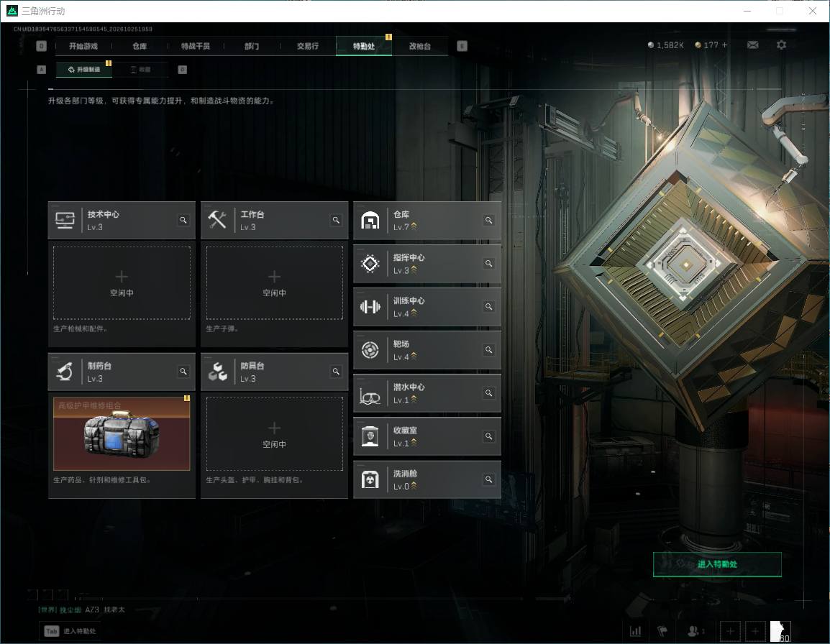The image size is (830, 644).
Task: Select the 洗消舱 Lv.0 row
Action: click(x=427, y=479)
